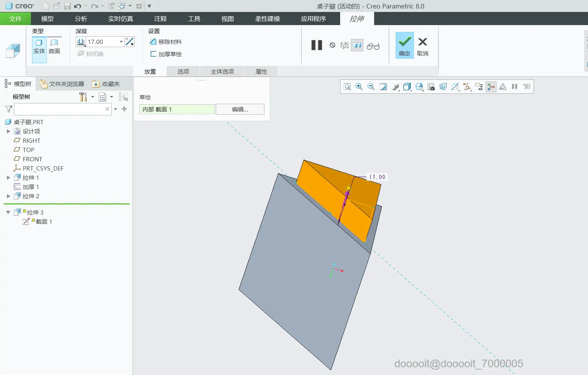Click the Zoom Out magnifier icon
Image resolution: width=588 pixels, height=375 pixels.
[371, 87]
